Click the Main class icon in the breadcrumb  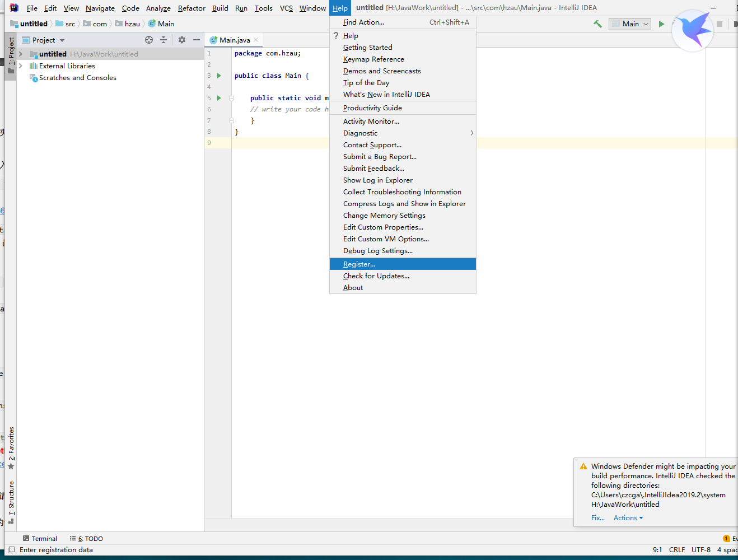[152, 24]
